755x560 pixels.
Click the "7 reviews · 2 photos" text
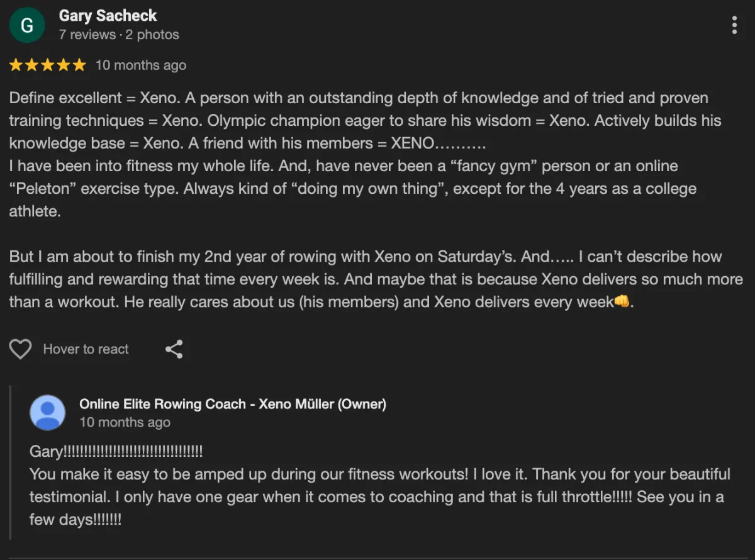pos(119,35)
